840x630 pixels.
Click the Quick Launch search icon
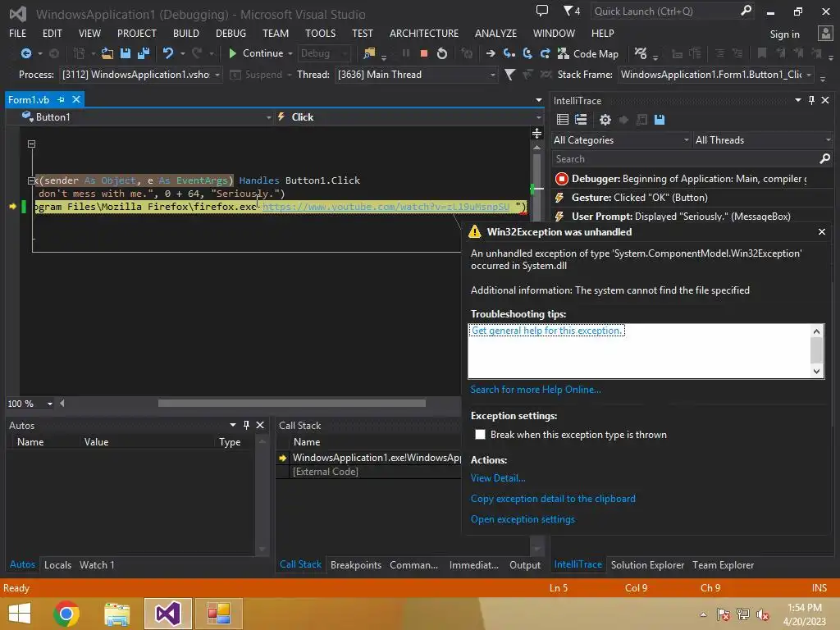coord(746,11)
